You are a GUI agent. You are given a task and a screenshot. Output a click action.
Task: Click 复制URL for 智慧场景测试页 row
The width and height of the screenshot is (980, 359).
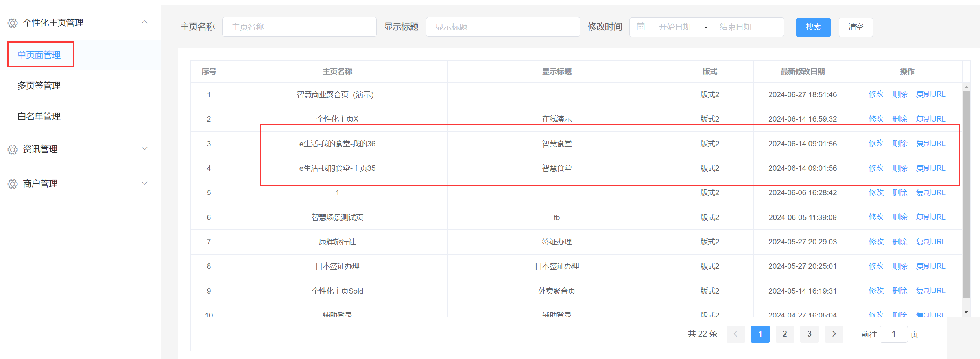pos(930,217)
